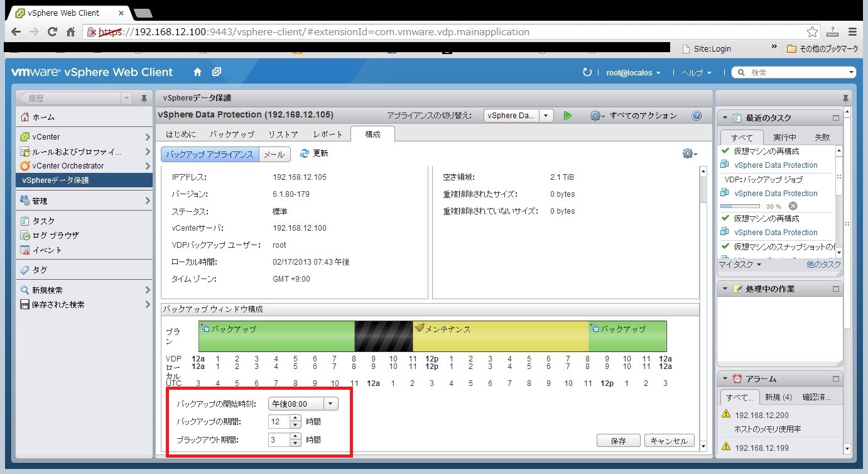Image resolution: width=868 pixels, height=474 pixels.
Task: Reload the browser page
Action: pos(53,31)
